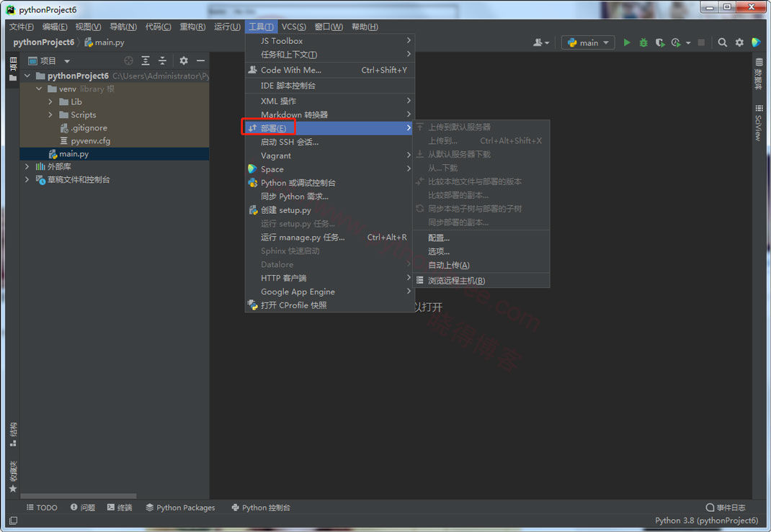Click tool windows quick-access icon bottom left
This screenshot has height=532, width=771.
[x=13, y=520]
